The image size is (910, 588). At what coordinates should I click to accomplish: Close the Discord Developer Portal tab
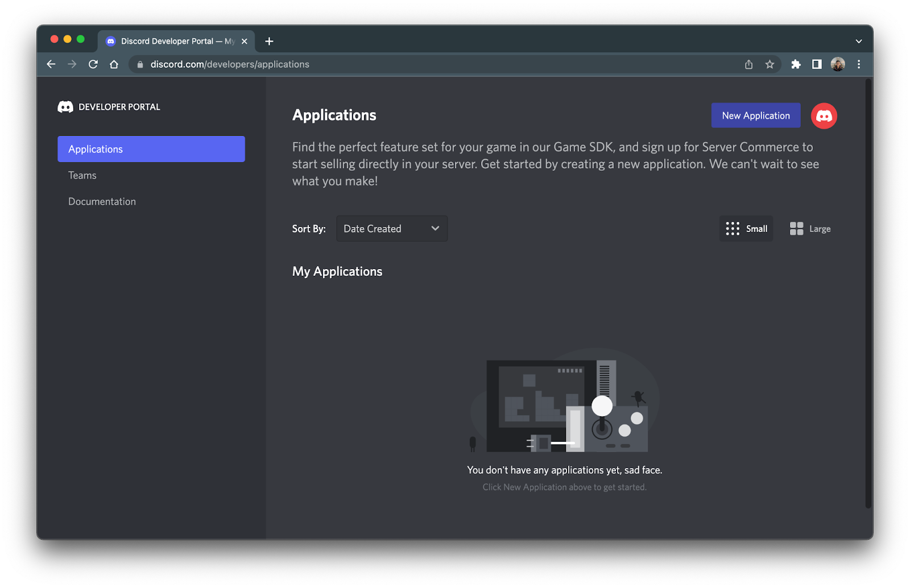point(245,41)
